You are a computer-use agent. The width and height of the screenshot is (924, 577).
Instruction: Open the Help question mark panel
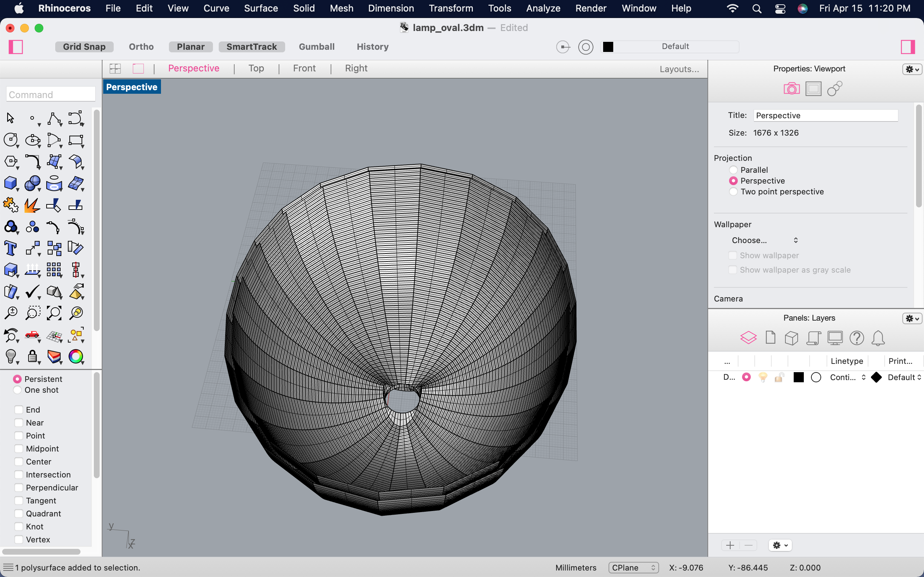pos(857,338)
